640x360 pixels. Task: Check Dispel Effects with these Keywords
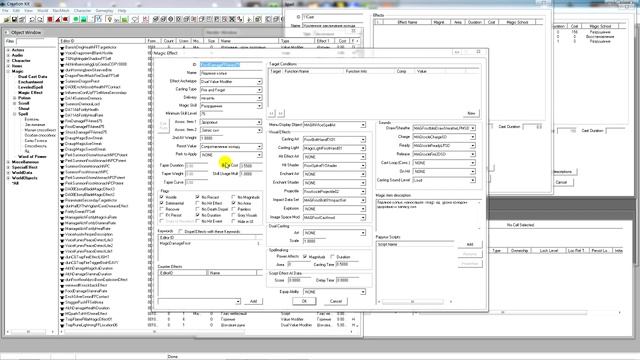pos(180,231)
